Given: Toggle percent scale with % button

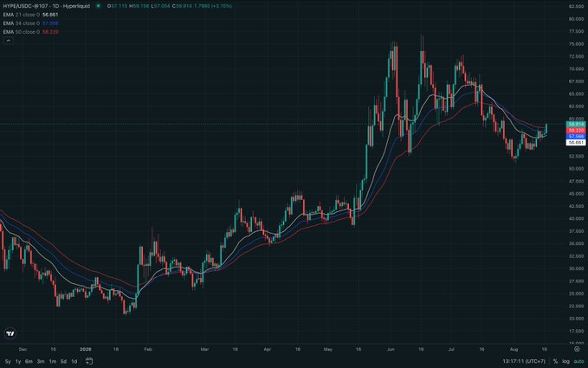Looking at the screenshot, I should click(x=555, y=361).
